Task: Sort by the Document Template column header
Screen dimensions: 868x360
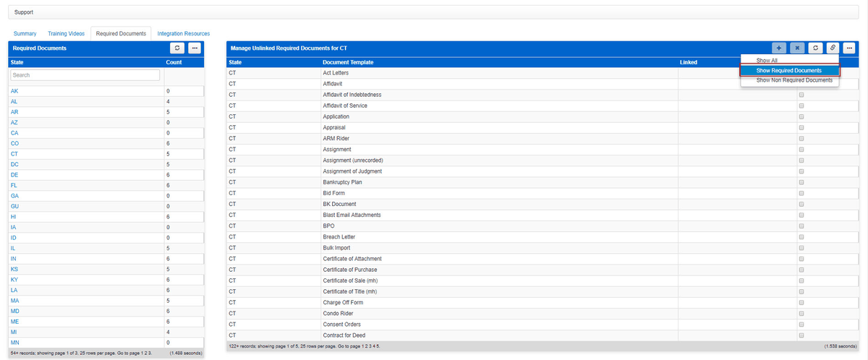Action: pos(348,62)
